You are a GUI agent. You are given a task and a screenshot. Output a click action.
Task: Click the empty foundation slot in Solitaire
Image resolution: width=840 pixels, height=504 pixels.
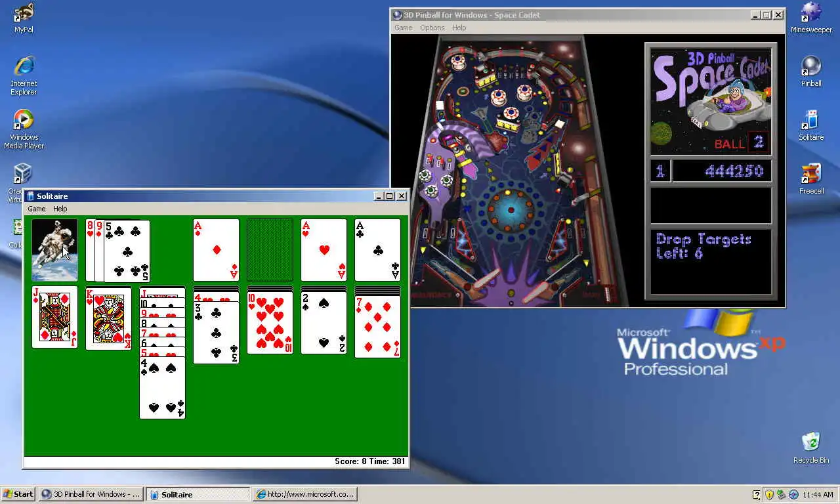tap(270, 250)
